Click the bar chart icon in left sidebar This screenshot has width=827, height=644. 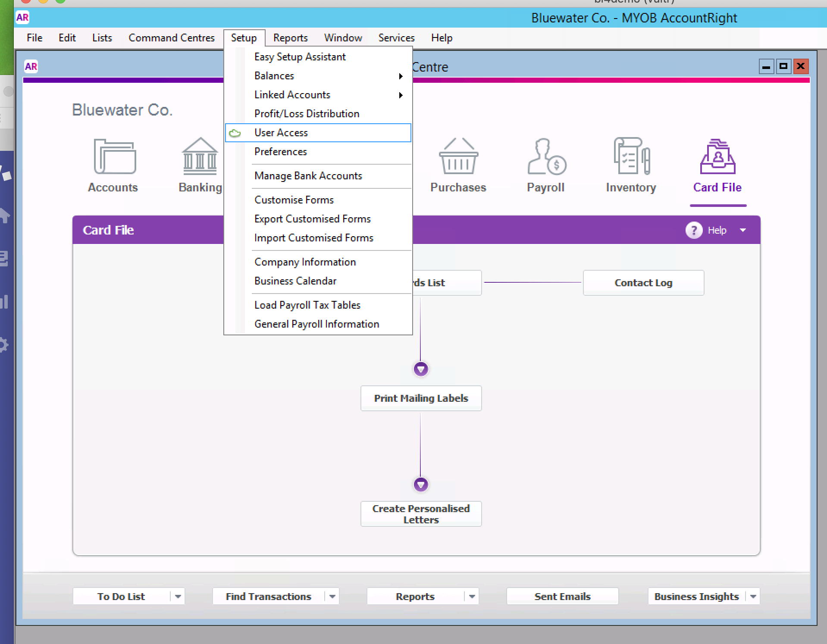pyautogui.click(x=4, y=302)
